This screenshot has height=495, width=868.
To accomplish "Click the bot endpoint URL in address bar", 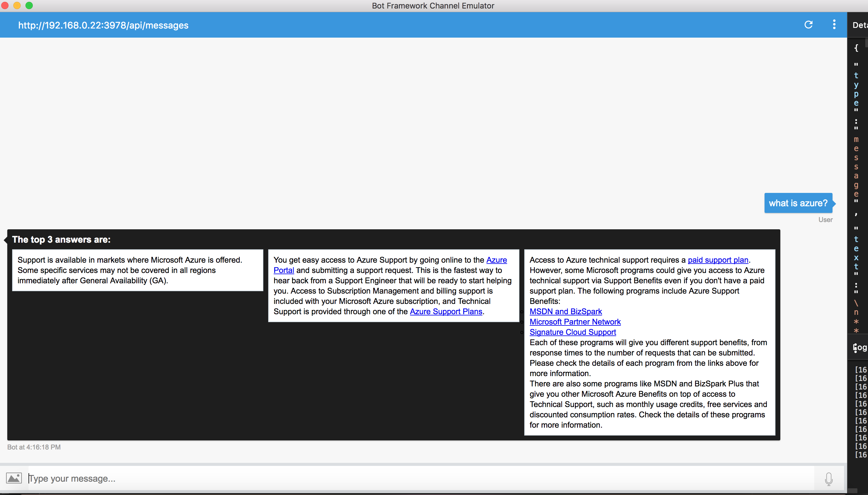I will [x=103, y=25].
